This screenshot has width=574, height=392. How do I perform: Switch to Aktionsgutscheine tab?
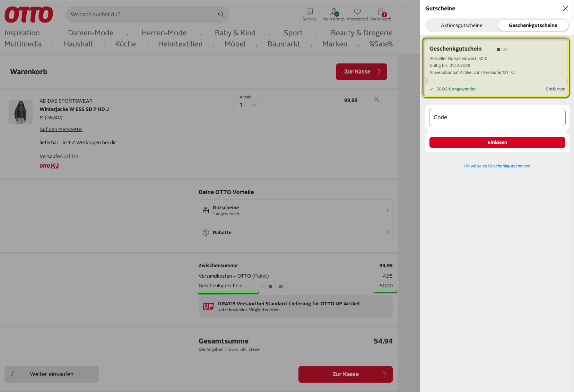[462, 25]
